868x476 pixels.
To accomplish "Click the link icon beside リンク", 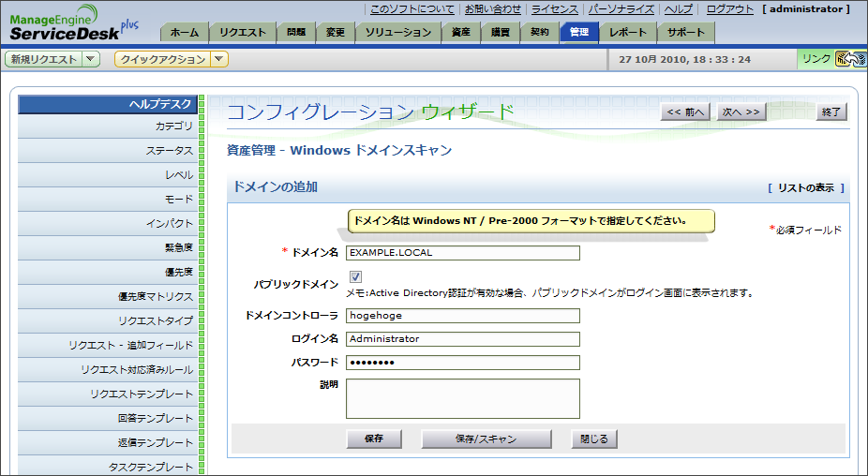I will click(850, 59).
